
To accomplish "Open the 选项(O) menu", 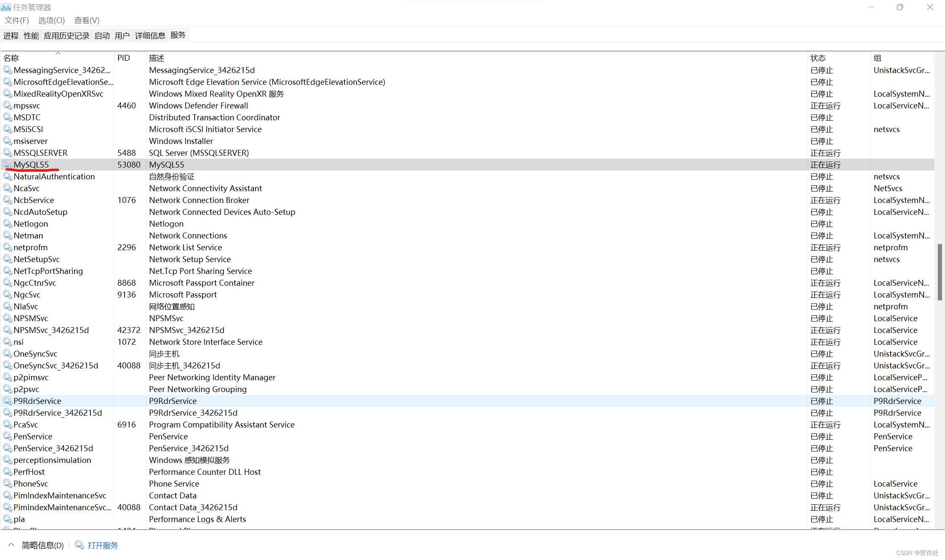I will point(51,20).
